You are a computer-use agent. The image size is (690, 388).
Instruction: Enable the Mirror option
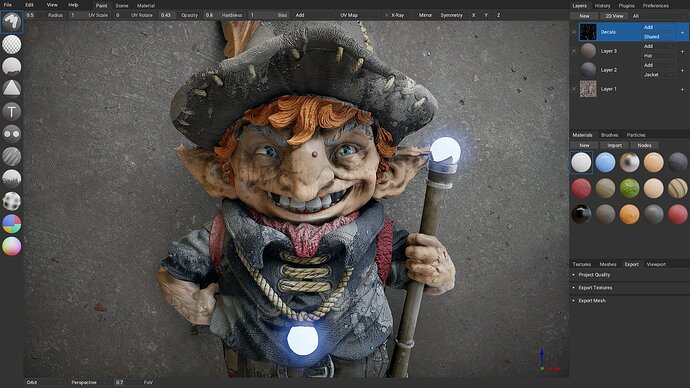point(425,15)
